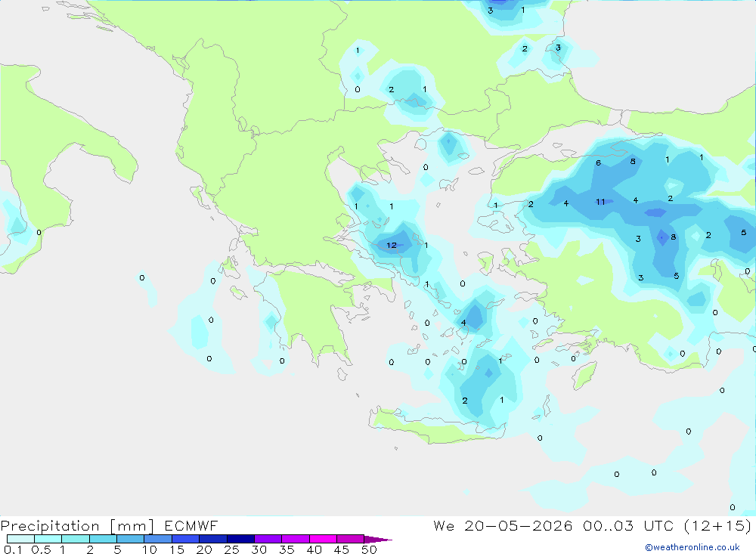This screenshot has width=756, height=554.
Task: Click the legend tick label '0.1'
Action: [x=13, y=549]
